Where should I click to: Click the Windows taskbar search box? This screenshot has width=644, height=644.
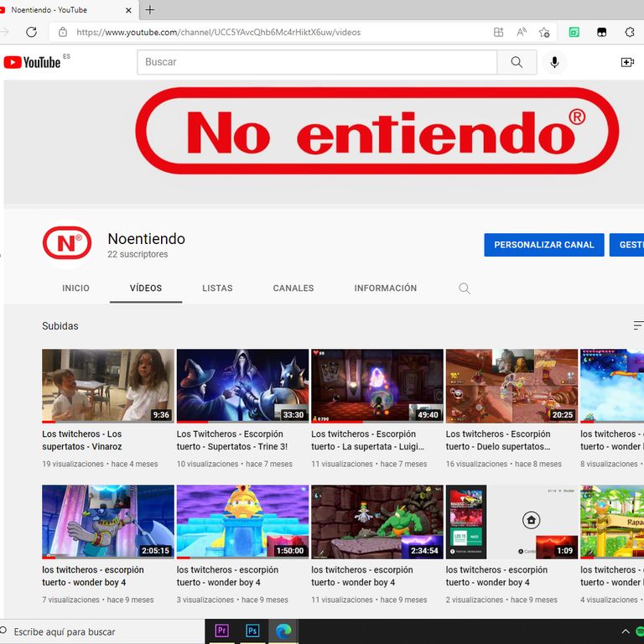101,631
